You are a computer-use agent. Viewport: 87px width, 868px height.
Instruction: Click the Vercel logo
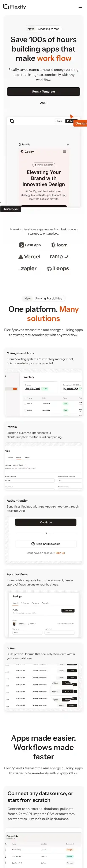tap(29, 256)
